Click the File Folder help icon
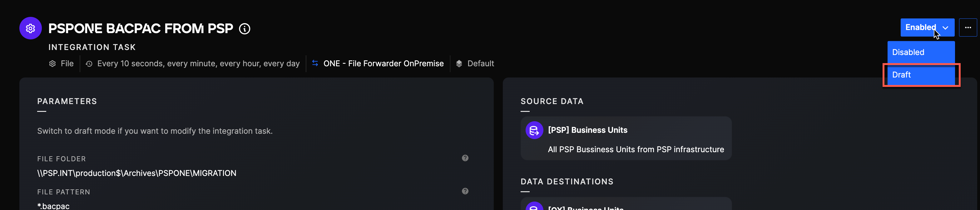 465,158
